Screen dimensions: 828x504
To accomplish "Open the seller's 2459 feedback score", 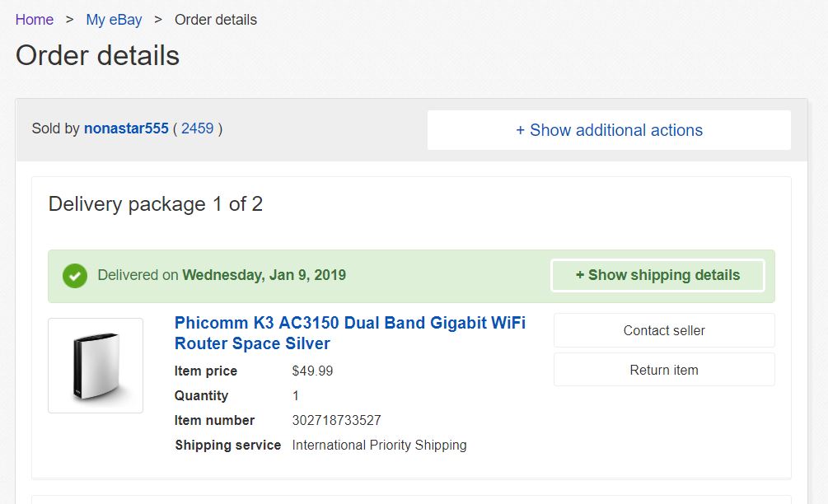I will [198, 128].
